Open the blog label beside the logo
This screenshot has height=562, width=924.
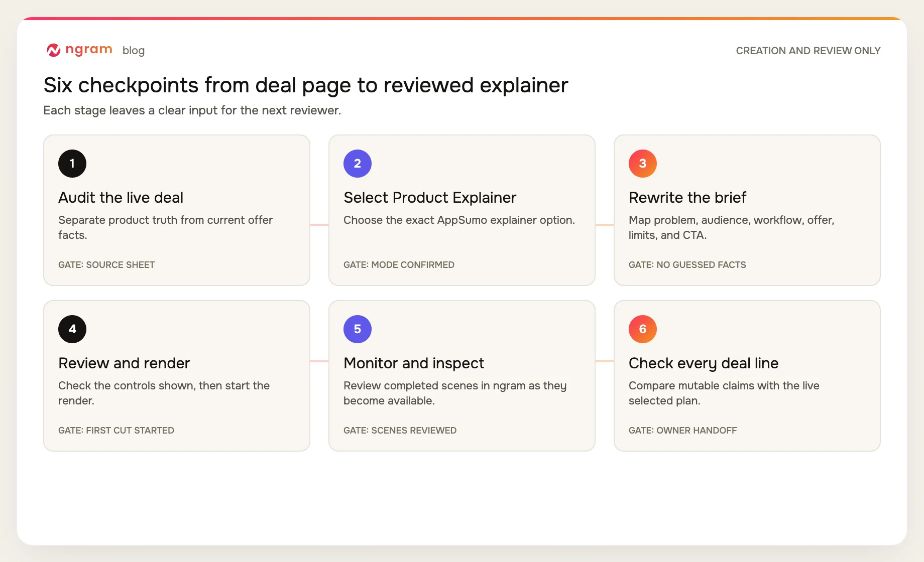tap(134, 51)
